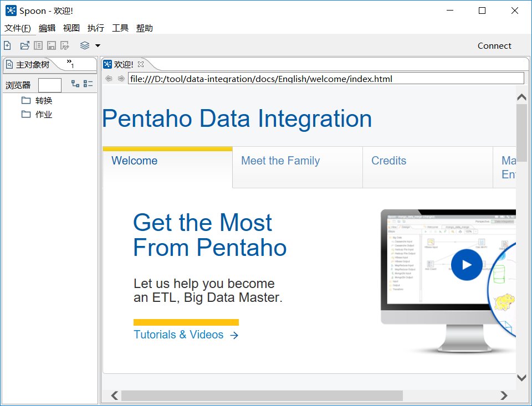Click the 浏览器 search input field
This screenshot has width=532, height=406.
[50, 85]
